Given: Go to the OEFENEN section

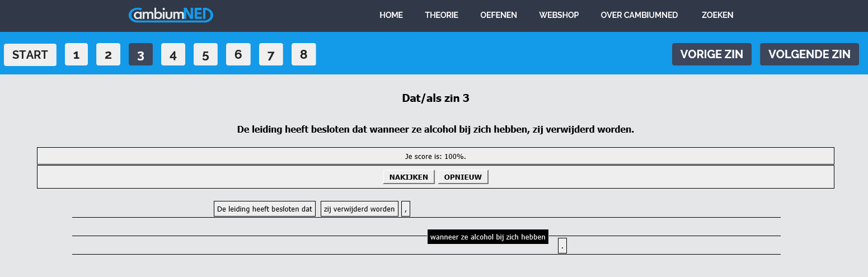Looking at the screenshot, I should pyautogui.click(x=498, y=15).
